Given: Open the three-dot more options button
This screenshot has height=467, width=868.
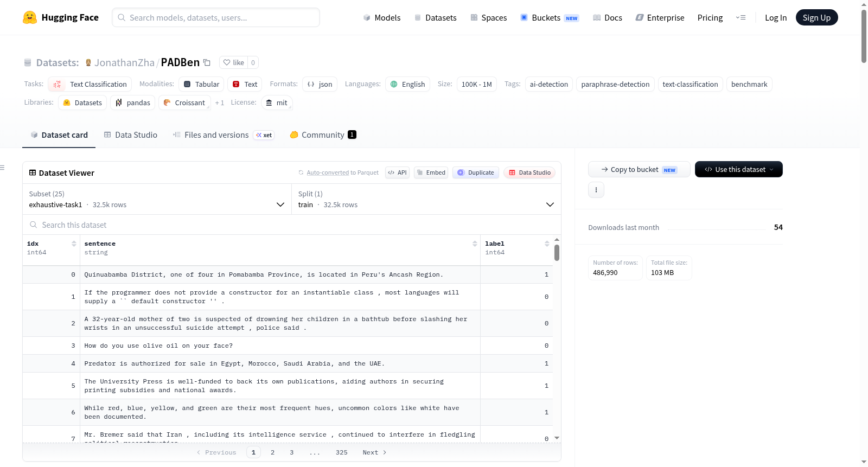Looking at the screenshot, I should (x=596, y=190).
